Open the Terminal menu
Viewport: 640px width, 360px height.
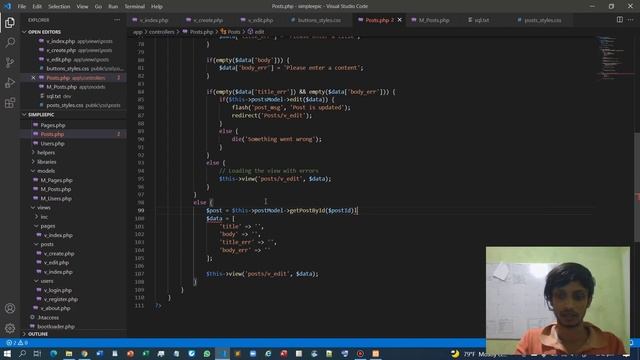pos(135,7)
